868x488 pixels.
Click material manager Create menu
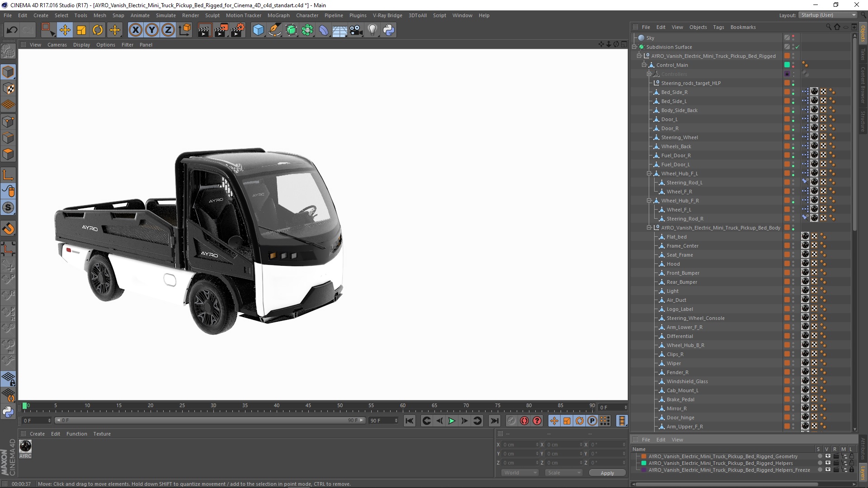tap(37, 434)
